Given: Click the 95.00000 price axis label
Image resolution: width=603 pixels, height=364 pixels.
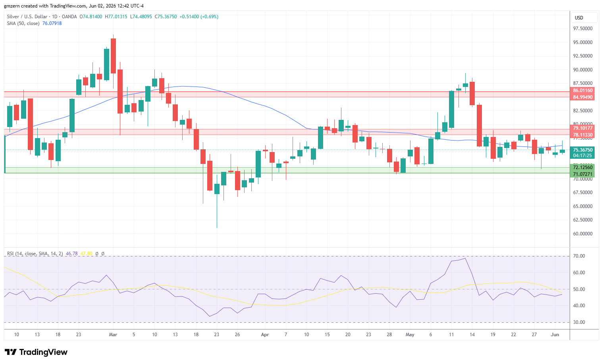Looking at the screenshot, I should click(583, 42).
